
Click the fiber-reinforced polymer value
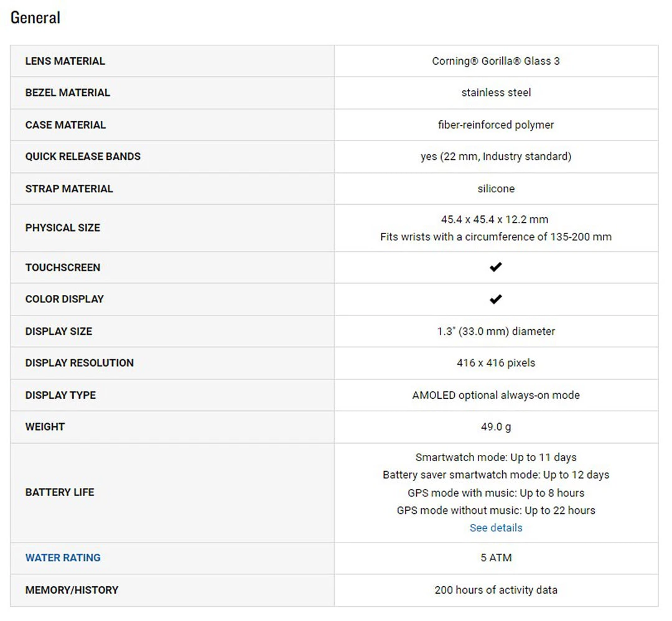496,124
